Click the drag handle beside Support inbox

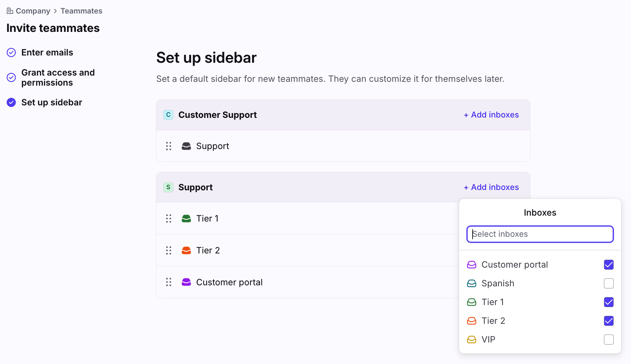tap(168, 146)
